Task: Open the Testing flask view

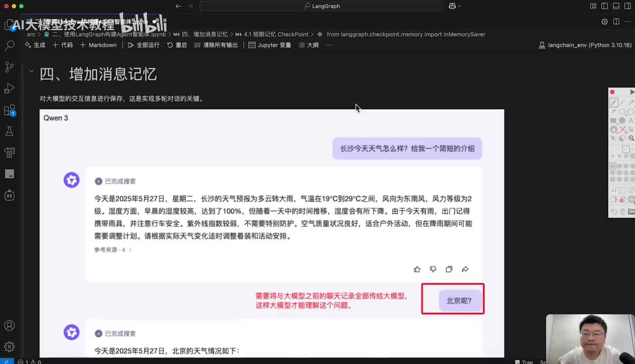Action: 10,131
